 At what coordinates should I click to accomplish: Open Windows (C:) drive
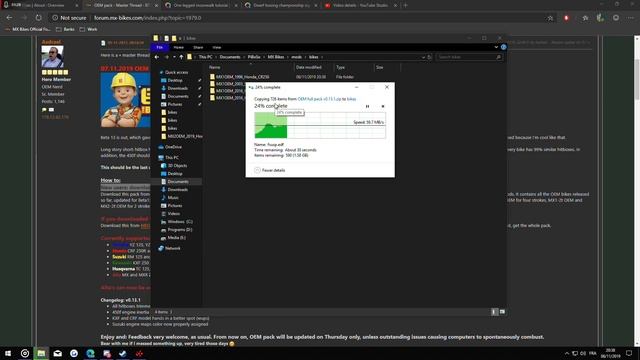[180, 222]
